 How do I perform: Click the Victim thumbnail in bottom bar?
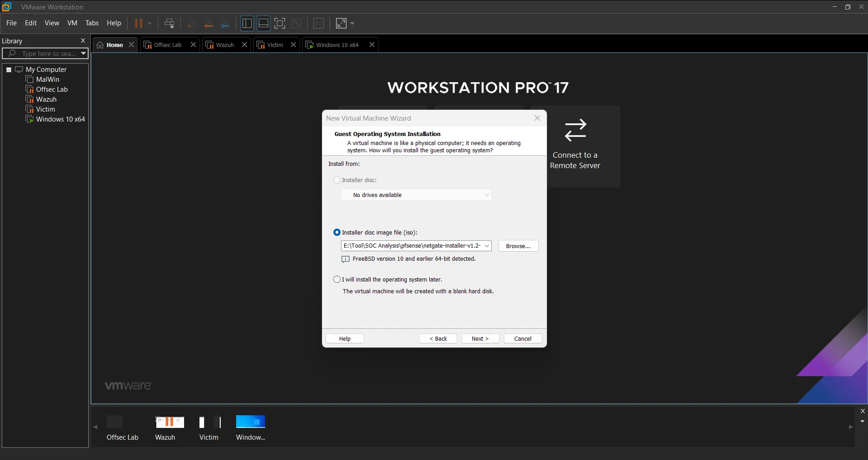tap(209, 427)
